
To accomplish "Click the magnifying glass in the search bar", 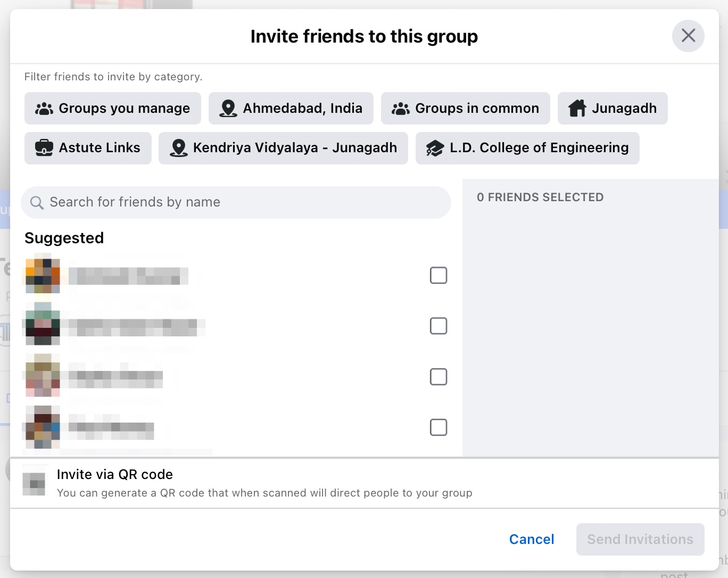I will click(x=36, y=202).
